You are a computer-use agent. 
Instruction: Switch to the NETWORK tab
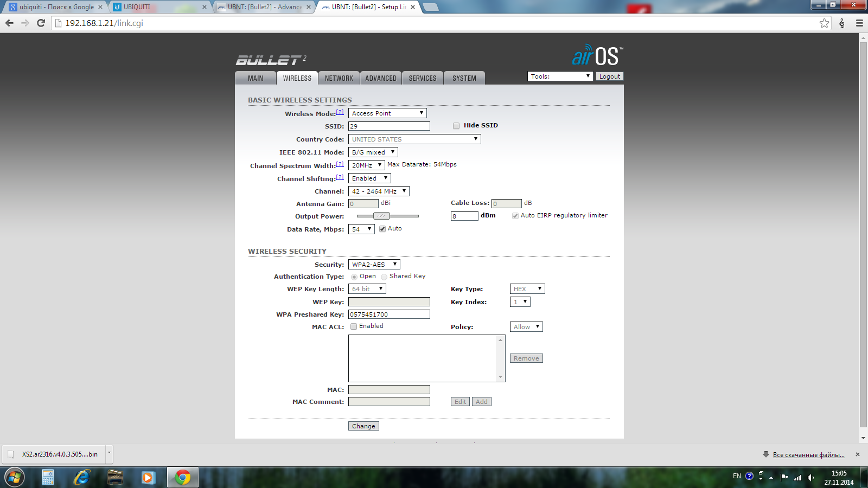click(x=339, y=78)
